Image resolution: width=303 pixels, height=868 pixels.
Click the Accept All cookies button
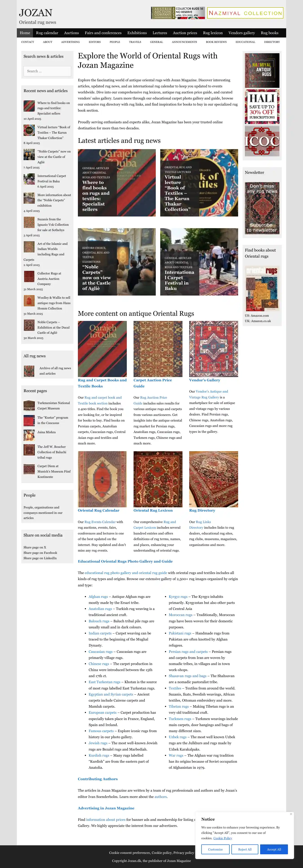point(274,849)
